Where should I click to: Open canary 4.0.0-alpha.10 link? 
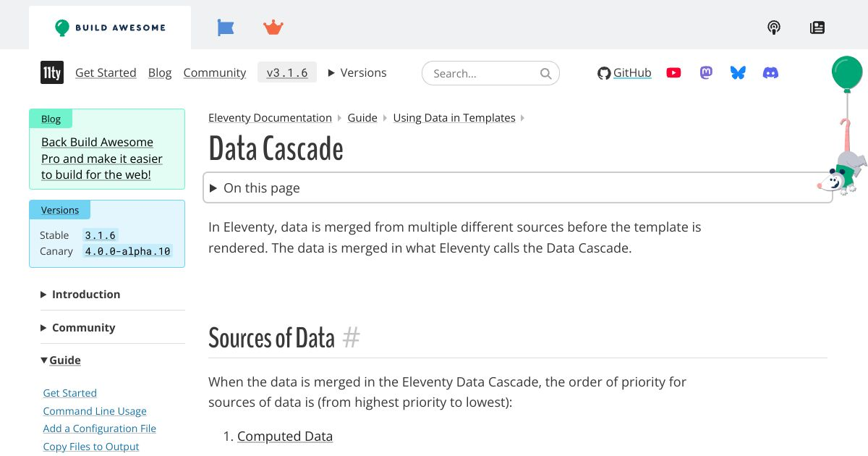pos(127,251)
